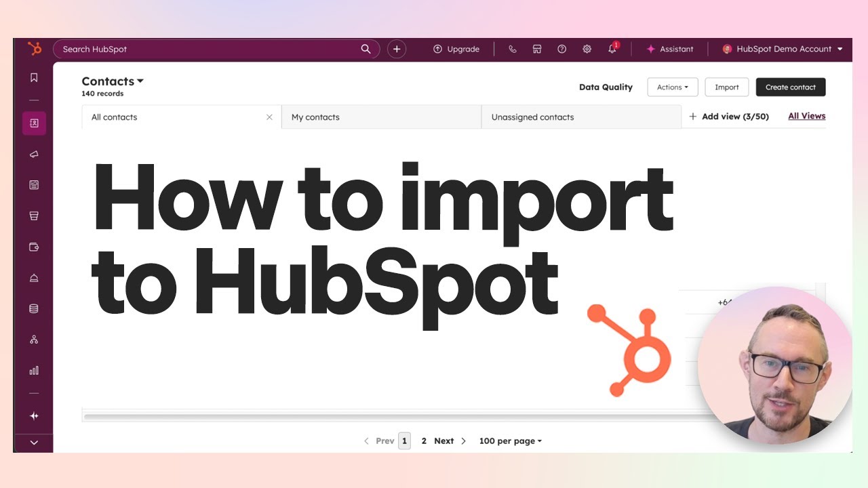Open the Help question mark icon
Viewport: 868px width, 488px height.
[x=561, y=49]
